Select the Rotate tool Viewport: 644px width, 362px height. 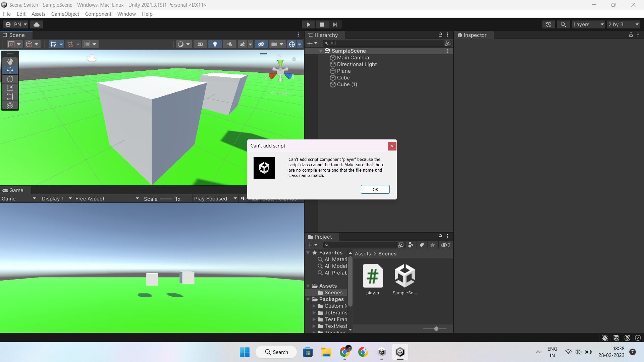point(10,79)
